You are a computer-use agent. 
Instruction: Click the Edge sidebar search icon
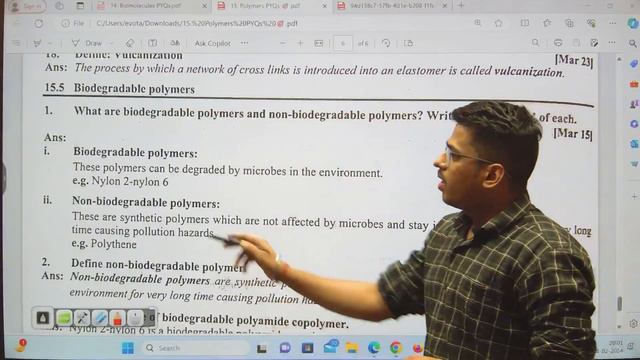[633, 43]
